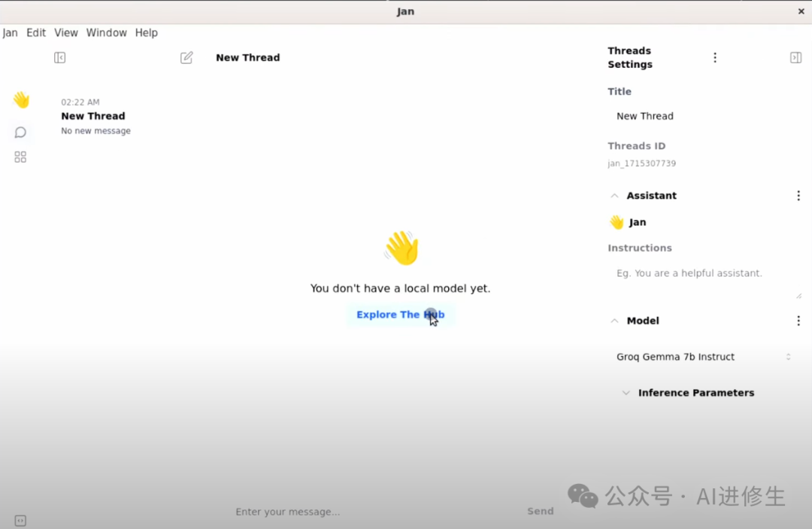Click the thread ID jan_1715307739
812x529 pixels.
tap(641, 163)
